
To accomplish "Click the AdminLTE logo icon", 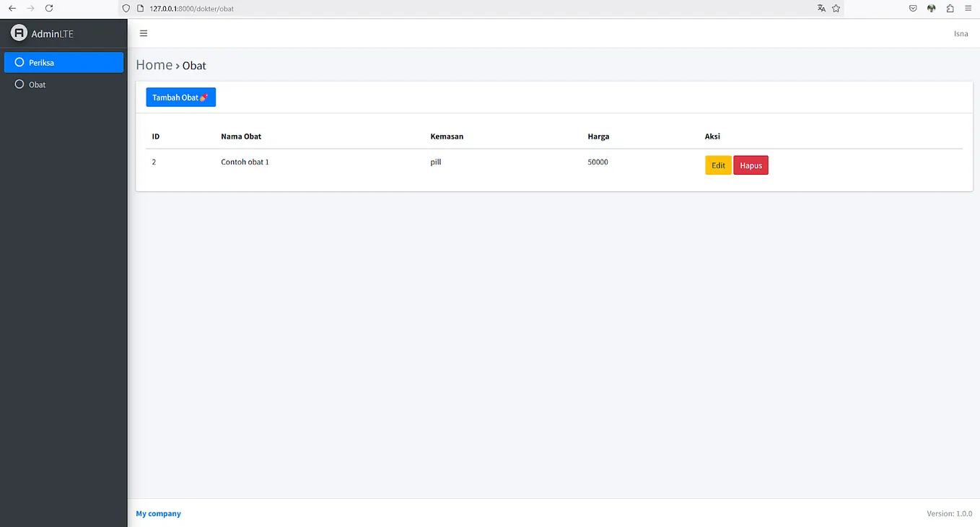I will point(19,33).
